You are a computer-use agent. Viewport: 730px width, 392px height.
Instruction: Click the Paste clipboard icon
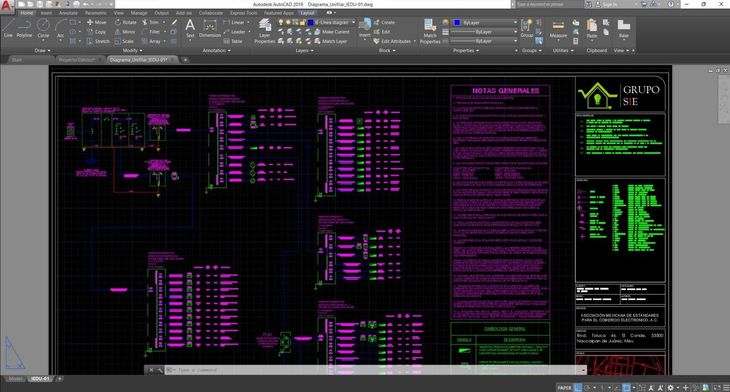tap(592, 29)
